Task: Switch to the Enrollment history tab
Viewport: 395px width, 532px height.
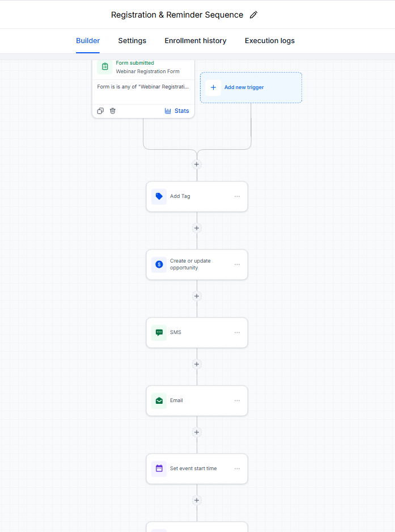Action: [x=196, y=41]
